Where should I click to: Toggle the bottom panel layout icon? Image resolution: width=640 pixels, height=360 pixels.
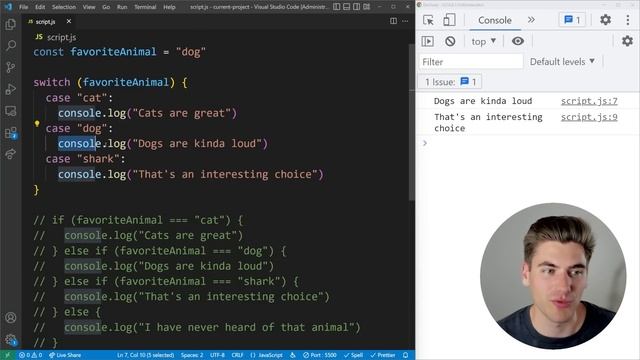[347, 7]
